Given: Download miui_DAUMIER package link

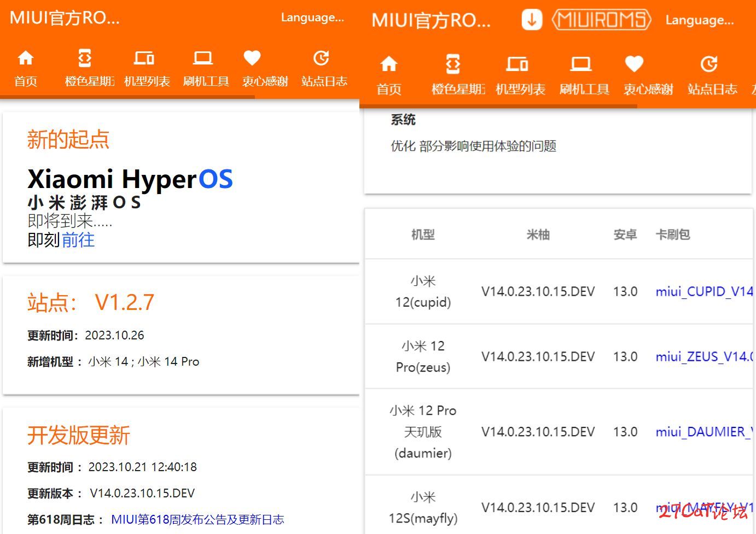Looking at the screenshot, I should 705,432.
